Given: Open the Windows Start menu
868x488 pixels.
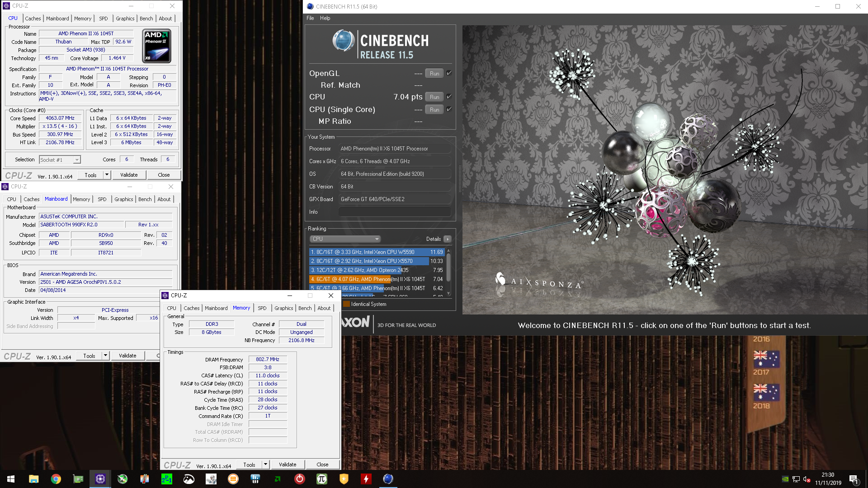Looking at the screenshot, I should 11,479.
